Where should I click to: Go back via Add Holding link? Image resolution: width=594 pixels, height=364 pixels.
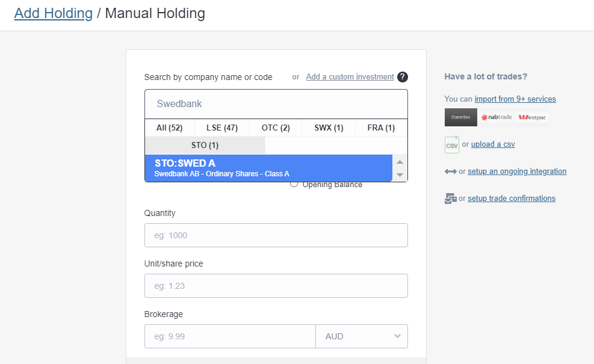pyautogui.click(x=54, y=13)
